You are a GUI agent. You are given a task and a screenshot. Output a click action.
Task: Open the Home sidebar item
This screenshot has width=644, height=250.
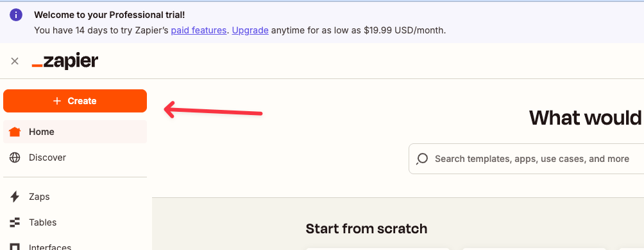tap(75, 132)
